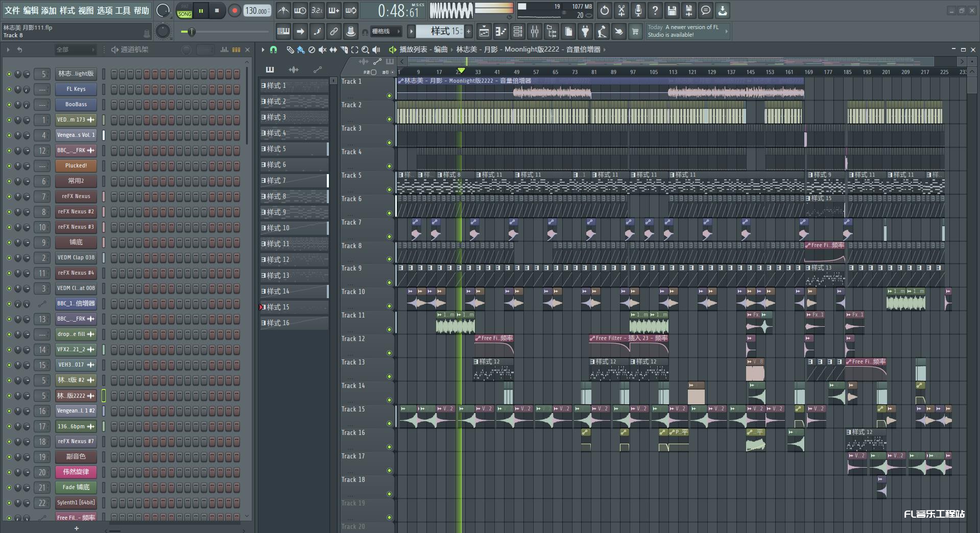980x533 pixels.
Task: Select the BooBass channel button
Action: (76, 105)
